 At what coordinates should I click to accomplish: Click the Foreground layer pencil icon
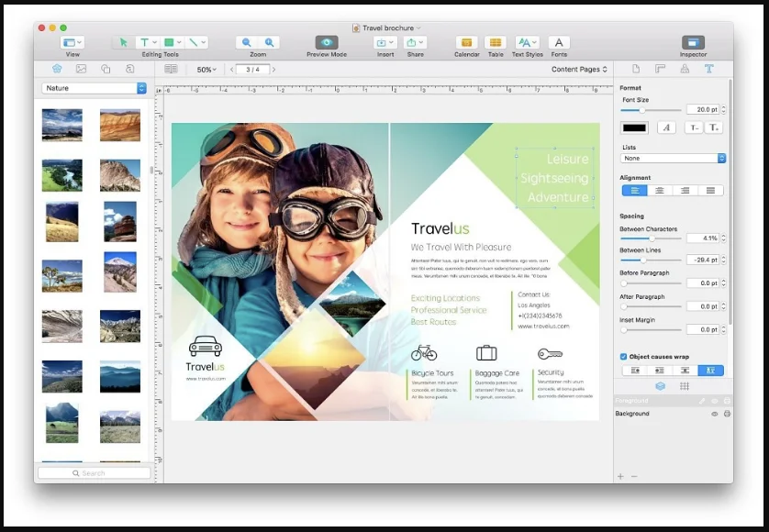[x=702, y=401]
